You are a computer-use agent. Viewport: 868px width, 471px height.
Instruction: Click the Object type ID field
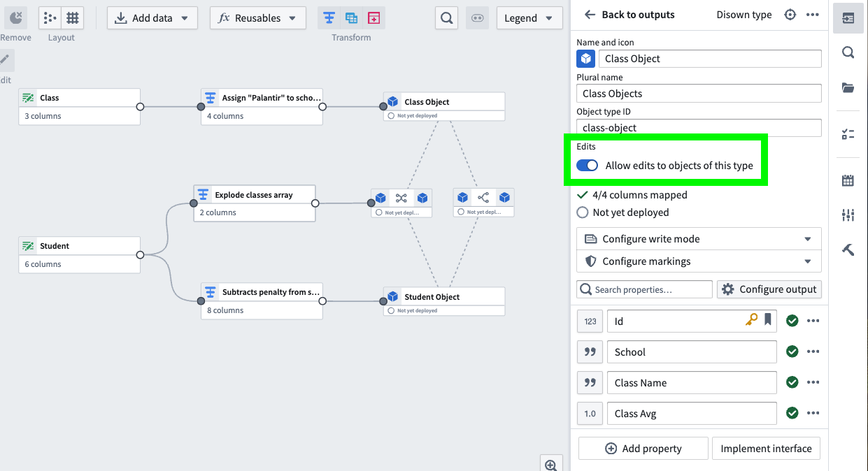click(699, 128)
